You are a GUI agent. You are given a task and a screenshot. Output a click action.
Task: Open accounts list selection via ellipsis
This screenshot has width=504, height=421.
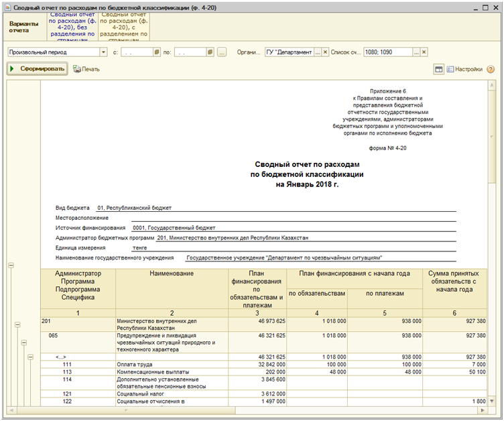(x=416, y=52)
